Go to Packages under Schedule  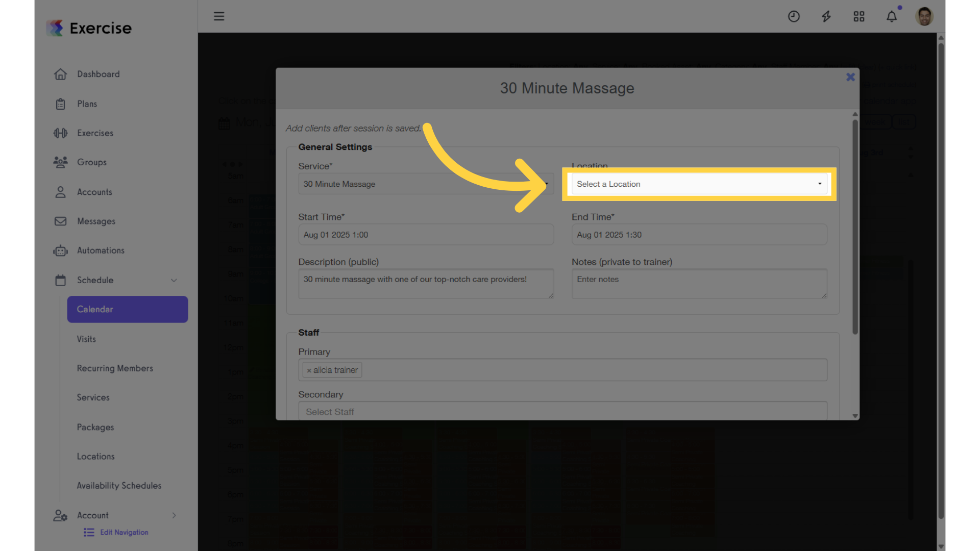click(x=95, y=428)
